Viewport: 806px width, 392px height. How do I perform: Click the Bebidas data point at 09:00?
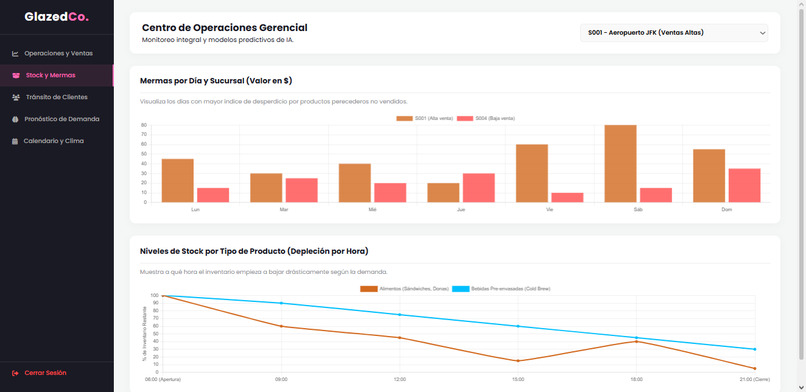[281, 303]
